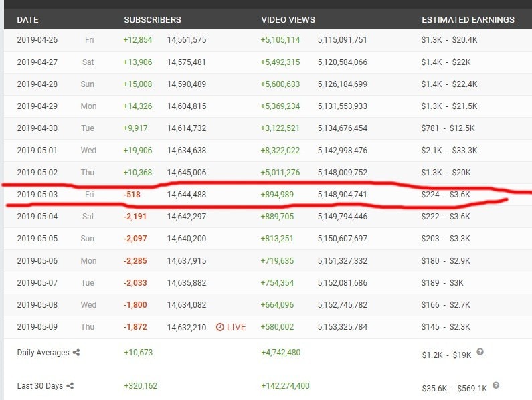Open help icon next to $35.6K - $569.1K

point(496,385)
